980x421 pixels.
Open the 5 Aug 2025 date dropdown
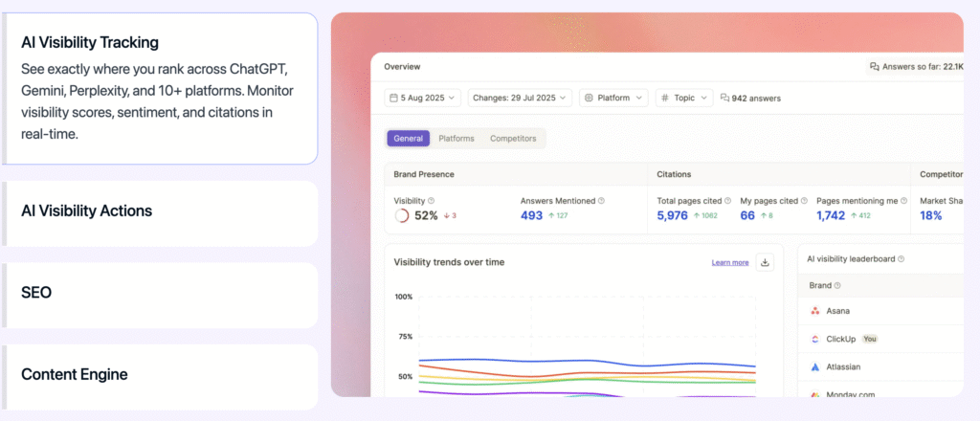(x=422, y=98)
